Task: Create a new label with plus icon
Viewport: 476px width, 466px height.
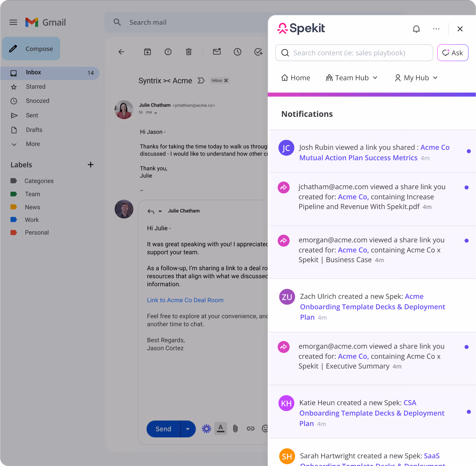Action: 90,164
